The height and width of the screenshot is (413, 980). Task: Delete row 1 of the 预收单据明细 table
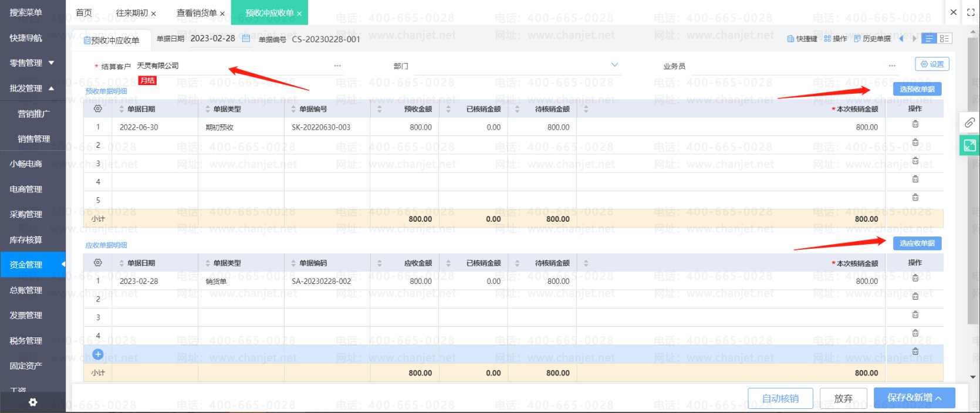point(915,124)
